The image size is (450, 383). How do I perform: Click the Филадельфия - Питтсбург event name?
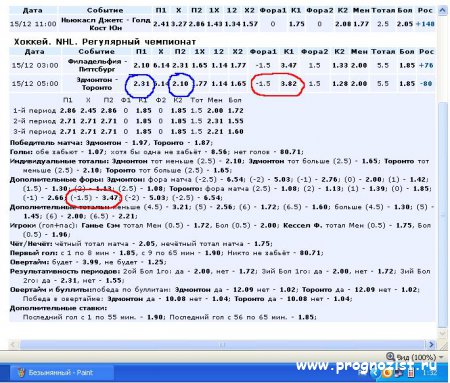(97, 65)
